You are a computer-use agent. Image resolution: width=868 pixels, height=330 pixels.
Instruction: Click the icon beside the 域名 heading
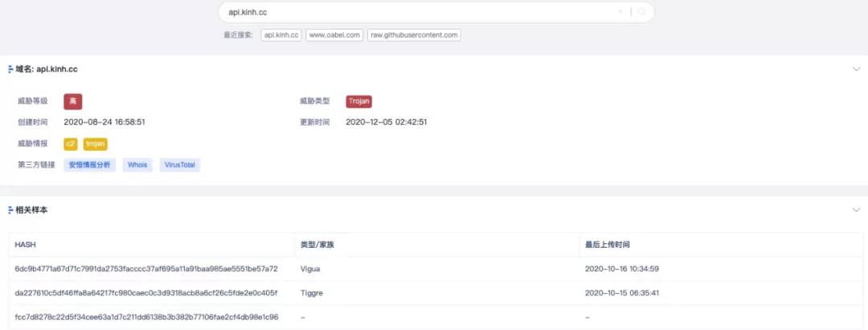(x=10, y=69)
